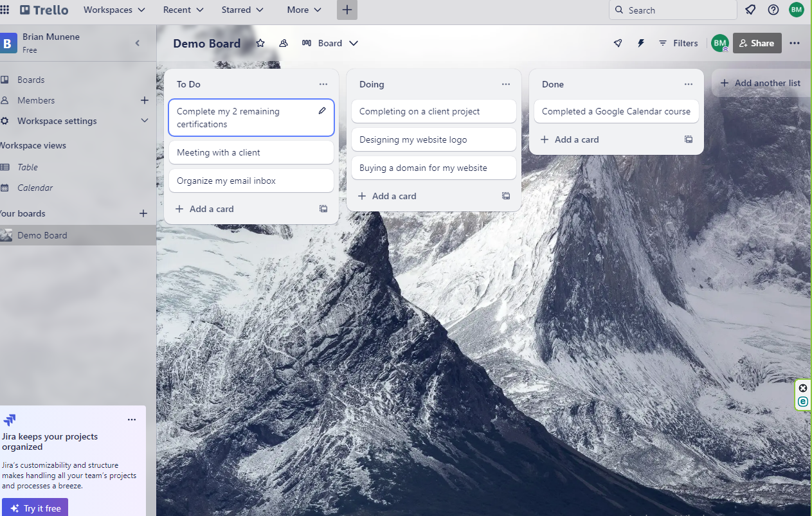Create a board with Your boards plus

143,213
